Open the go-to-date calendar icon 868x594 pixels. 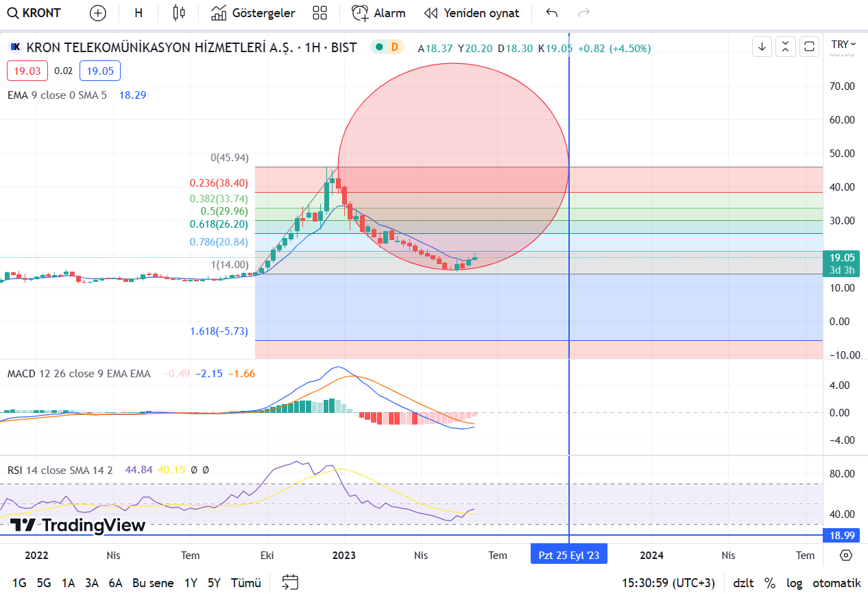coord(290,582)
